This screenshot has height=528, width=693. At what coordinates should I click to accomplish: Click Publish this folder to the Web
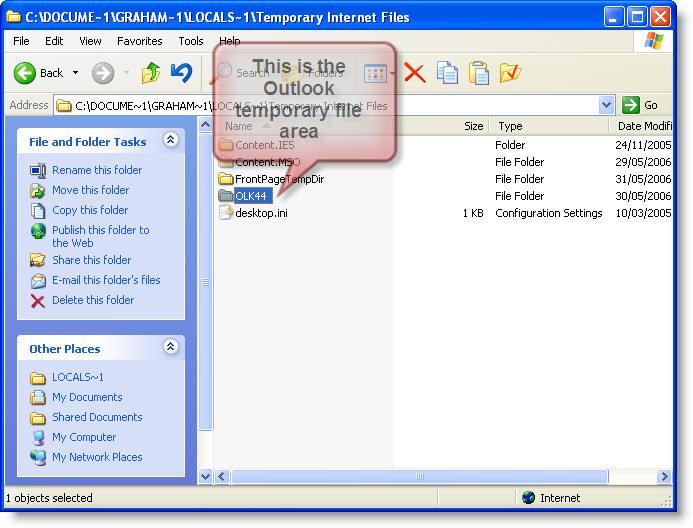[101, 236]
